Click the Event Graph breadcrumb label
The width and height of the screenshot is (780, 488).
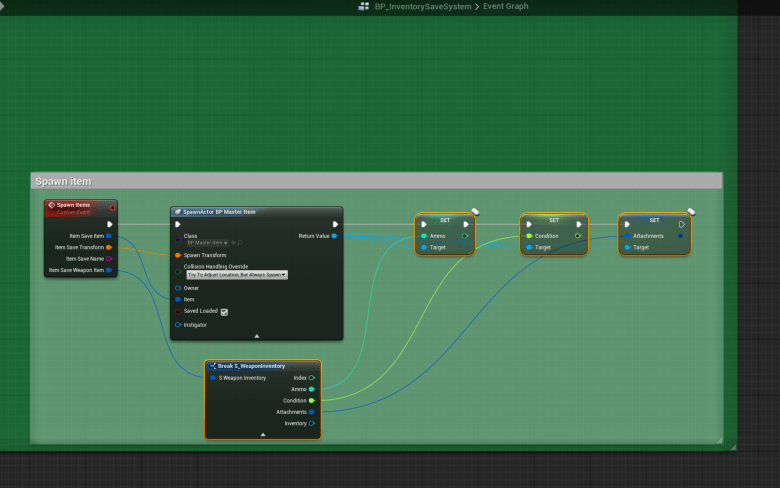tap(504, 7)
